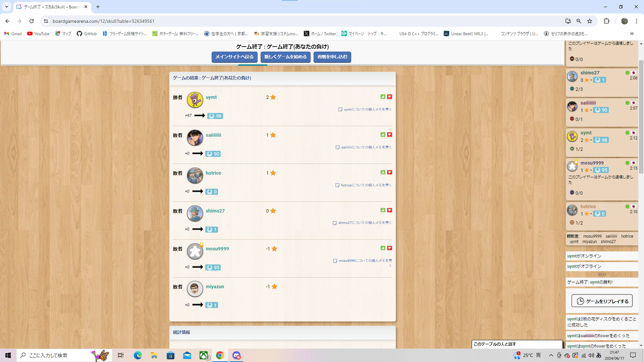Show hidden system tray icons
The width and height of the screenshot is (644, 362).
[551, 355]
